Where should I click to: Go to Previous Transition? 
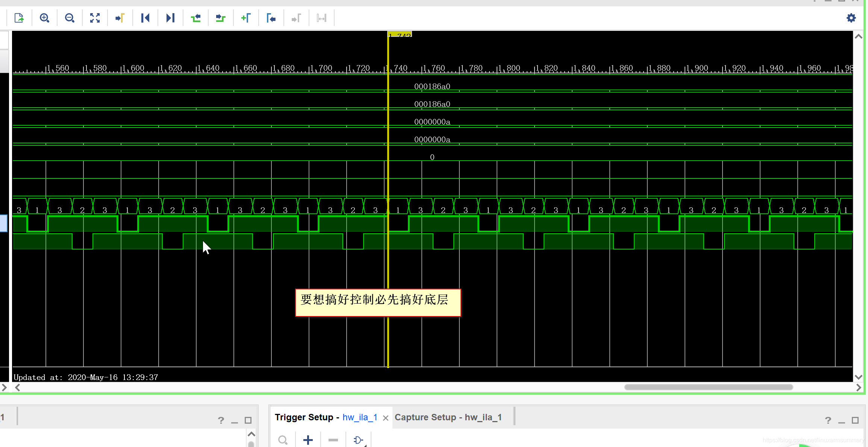pyautogui.click(x=195, y=18)
